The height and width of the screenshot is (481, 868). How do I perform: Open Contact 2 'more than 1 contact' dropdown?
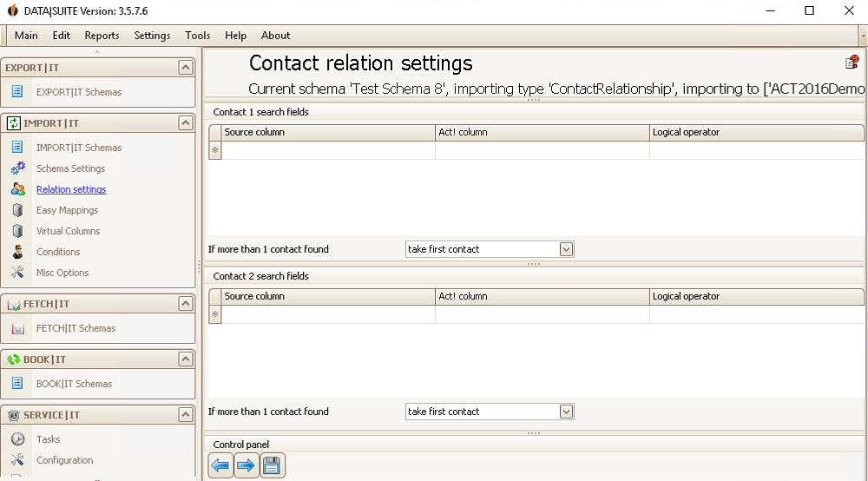(566, 412)
